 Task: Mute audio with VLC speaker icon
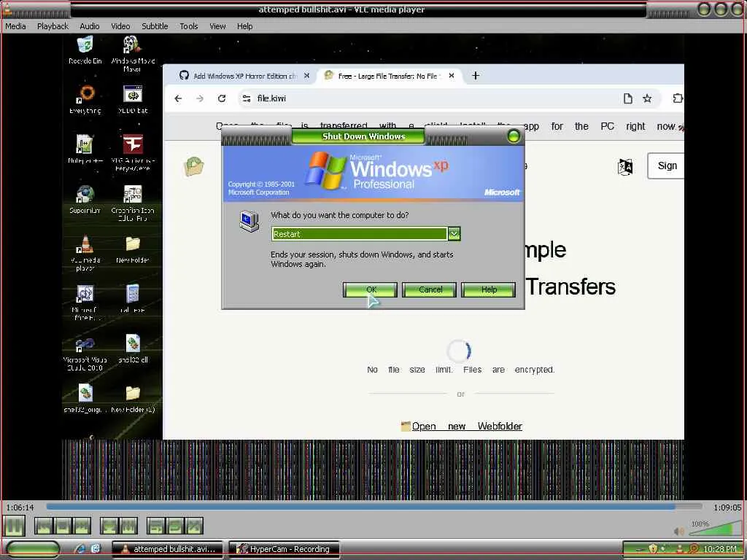(x=678, y=532)
